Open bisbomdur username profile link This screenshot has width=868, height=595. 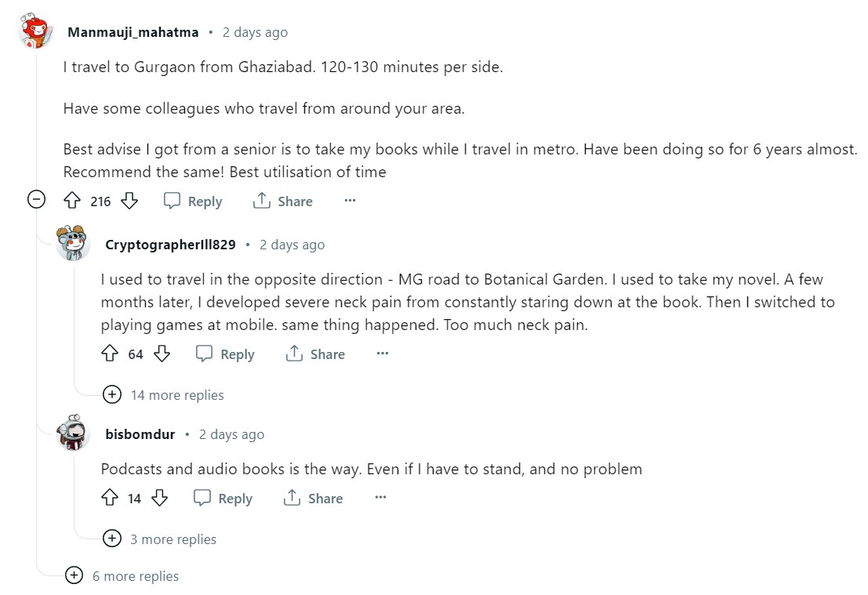pos(140,434)
